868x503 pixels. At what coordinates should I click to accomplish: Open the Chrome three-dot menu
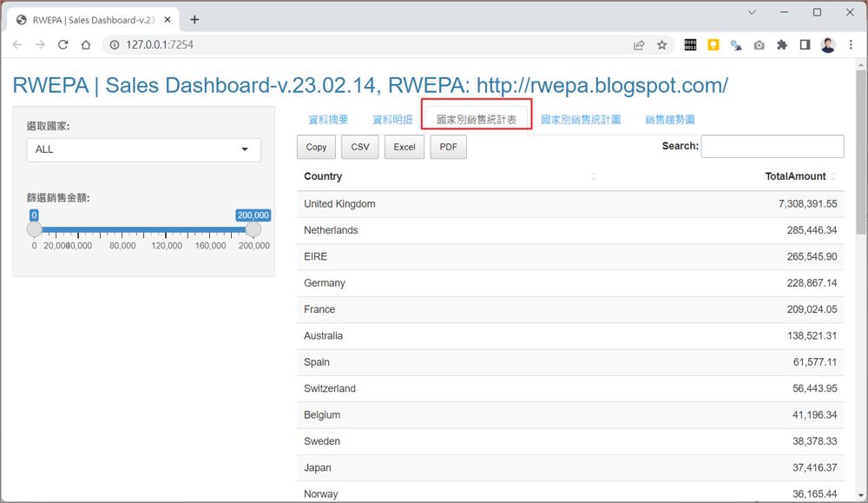[x=850, y=45]
